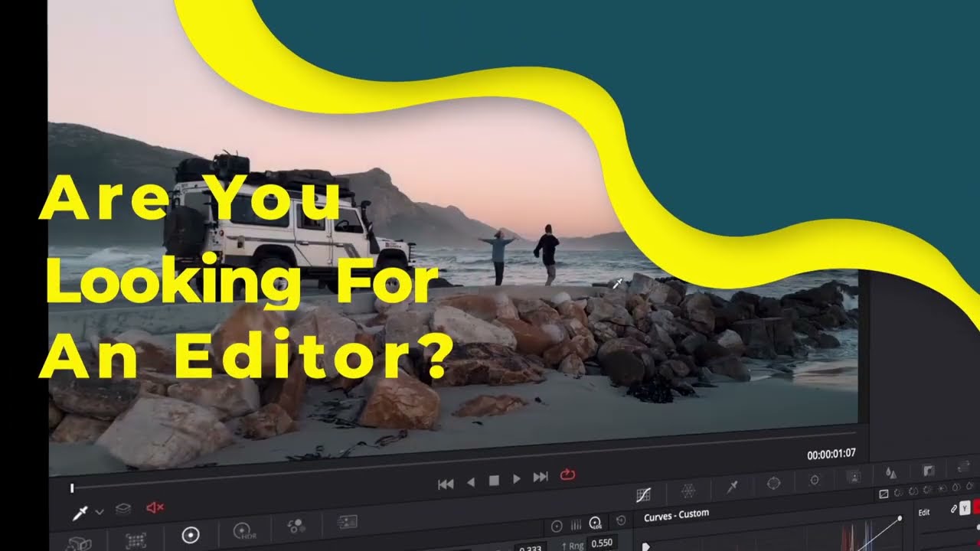
Task: Reset the primaries with the reset arrow
Action: (621, 520)
